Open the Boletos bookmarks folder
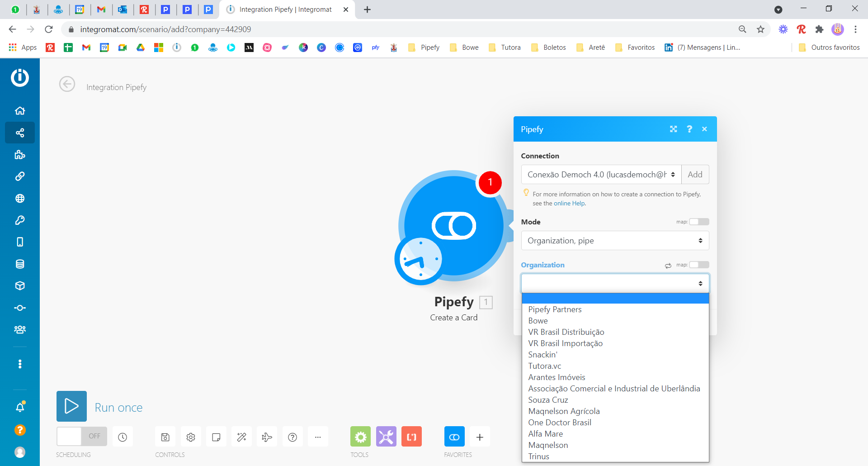This screenshot has width=868, height=466. click(x=548, y=48)
